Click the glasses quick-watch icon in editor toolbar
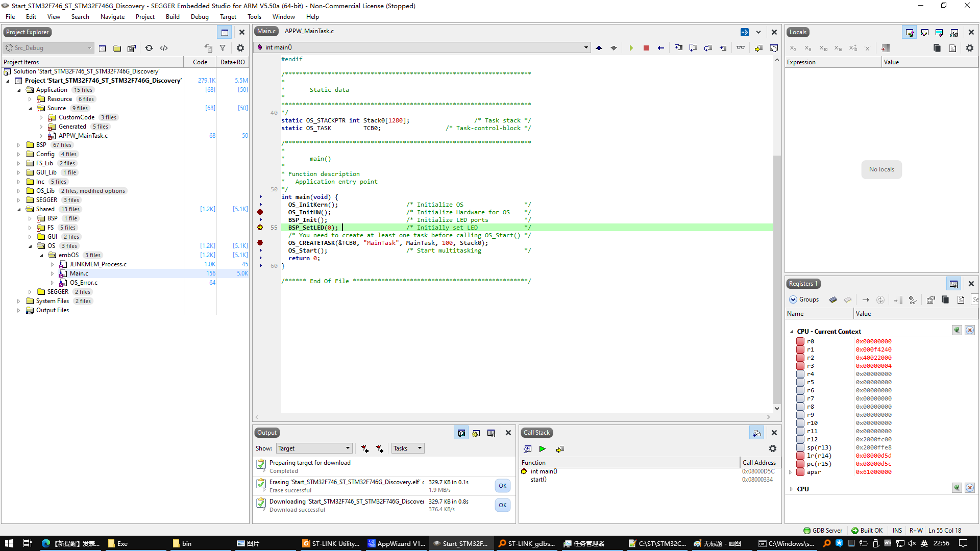 click(x=741, y=48)
